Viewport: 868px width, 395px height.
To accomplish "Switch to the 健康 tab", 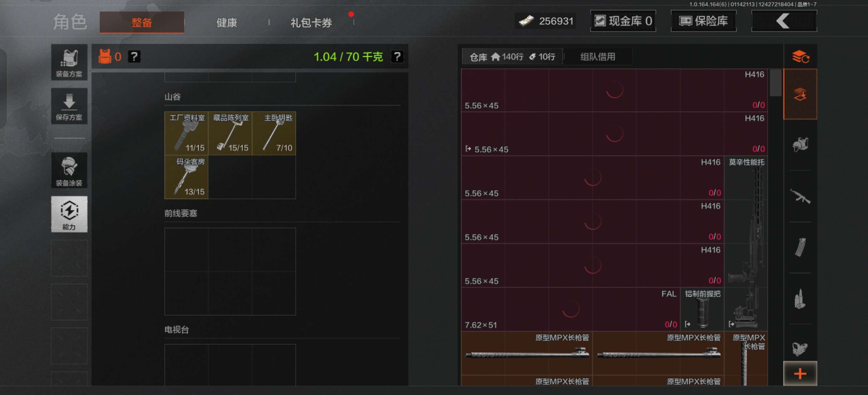I will coord(226,22).
